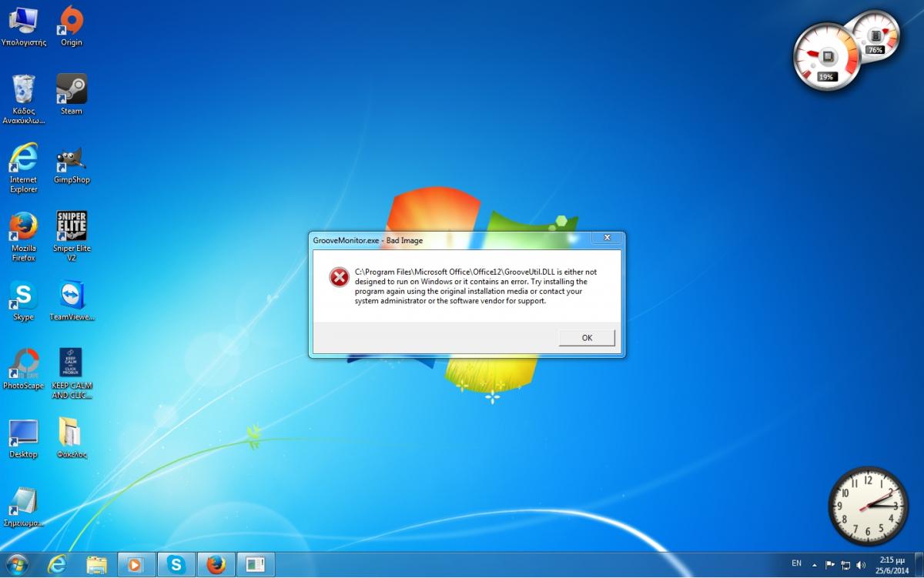Image resolution: width=924 pixels, height=578 pixels.
Task: Select the Origin desktop shortcut
Action: pos(72,26)
